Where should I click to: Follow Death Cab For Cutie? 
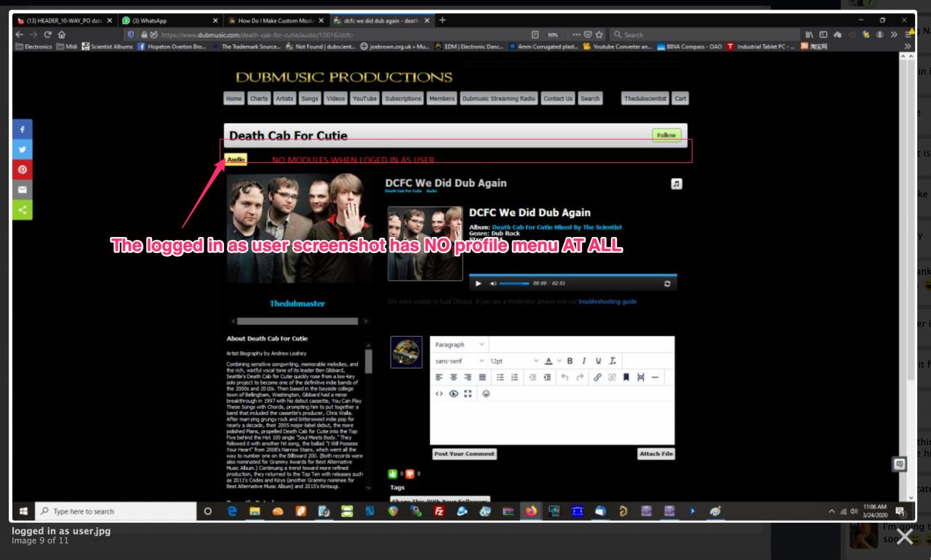tap(666, 135)
